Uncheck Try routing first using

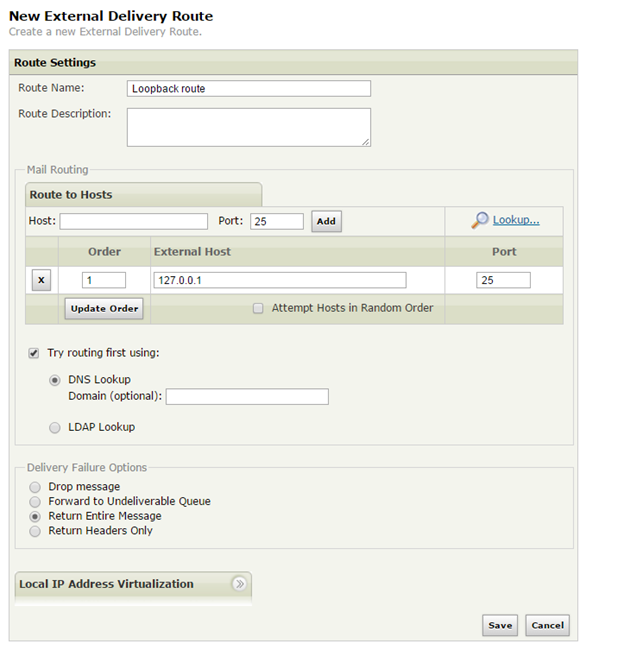[x=34, y=353]
